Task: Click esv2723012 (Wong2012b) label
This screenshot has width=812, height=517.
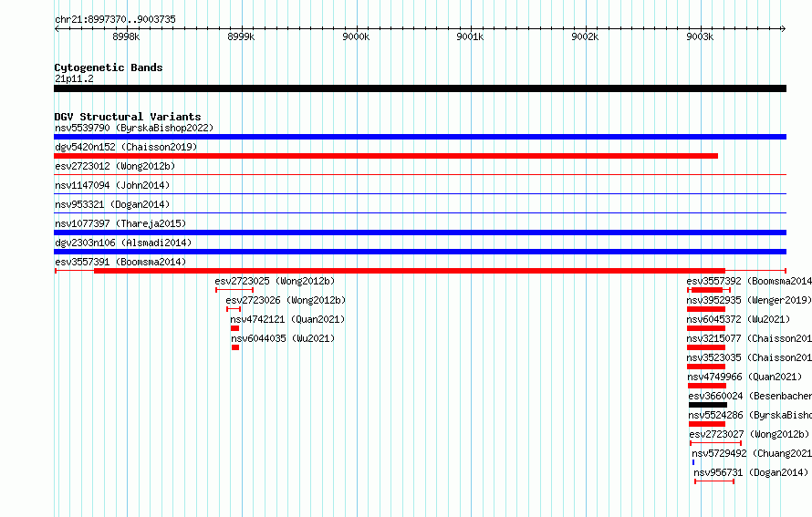Action: (115, 166)
